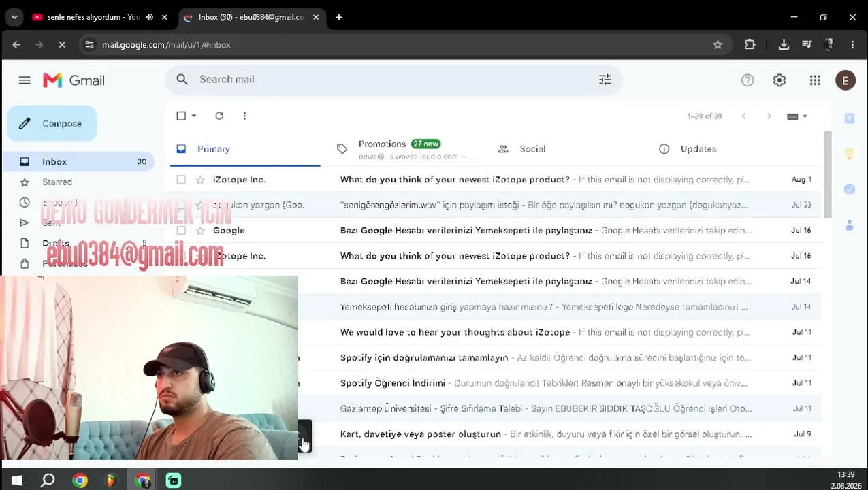Open Google Tasks side panel icon

pyautogui.click(x=850, y=189)
